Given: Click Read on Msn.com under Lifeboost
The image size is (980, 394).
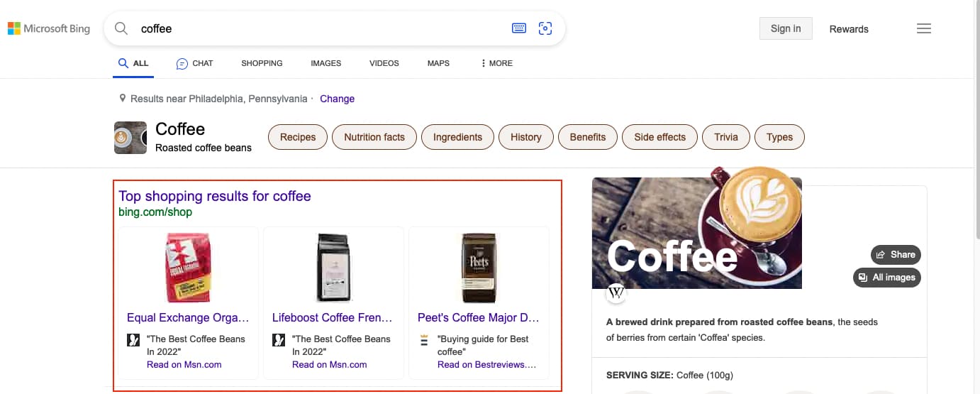Looking at the screenshot, I should point(330,364).
